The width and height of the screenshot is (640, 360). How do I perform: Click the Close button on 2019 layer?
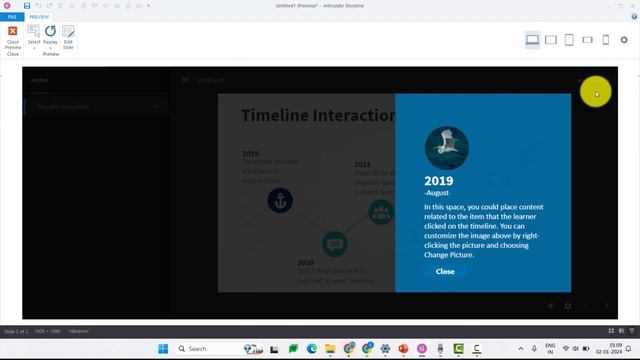(x=445, y=271)
